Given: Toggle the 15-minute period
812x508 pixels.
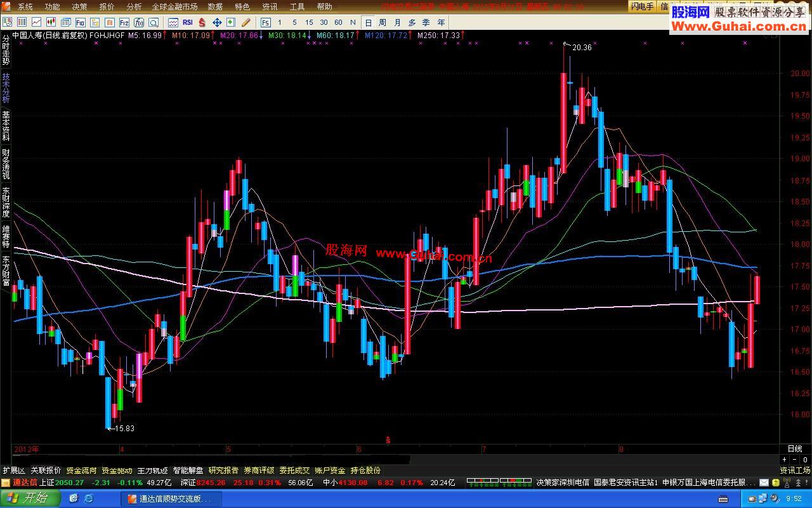Looking at the screenshot, I should 309,22.
